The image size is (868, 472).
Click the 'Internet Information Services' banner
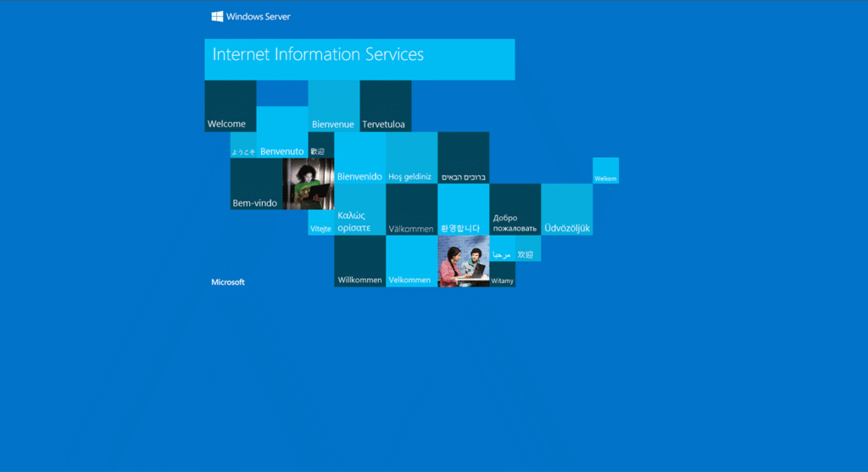point(359,59)
